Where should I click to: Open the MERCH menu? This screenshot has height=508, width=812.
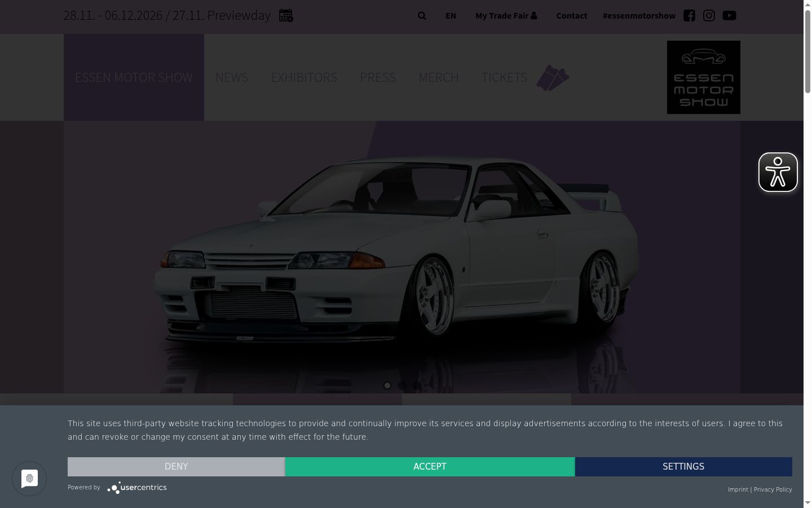439,77
